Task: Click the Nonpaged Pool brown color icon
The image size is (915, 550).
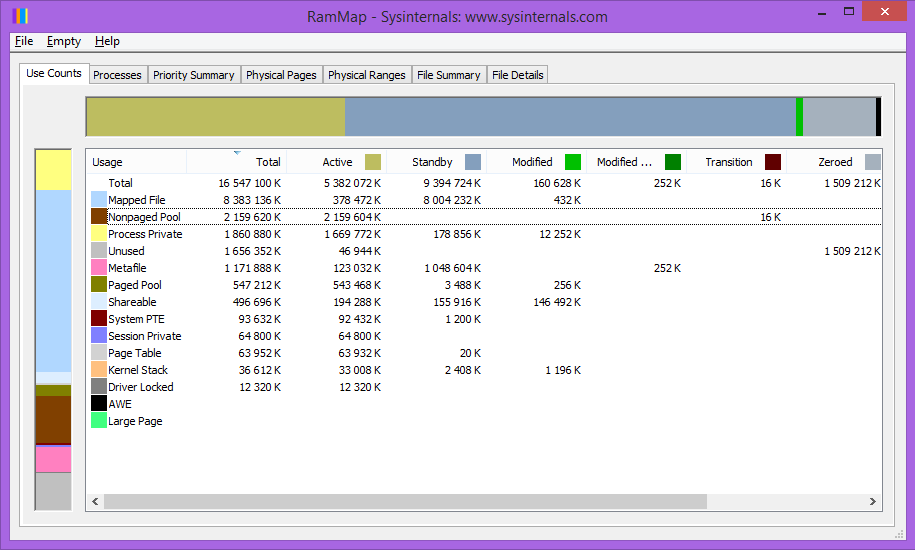Action: click(99, 217)
